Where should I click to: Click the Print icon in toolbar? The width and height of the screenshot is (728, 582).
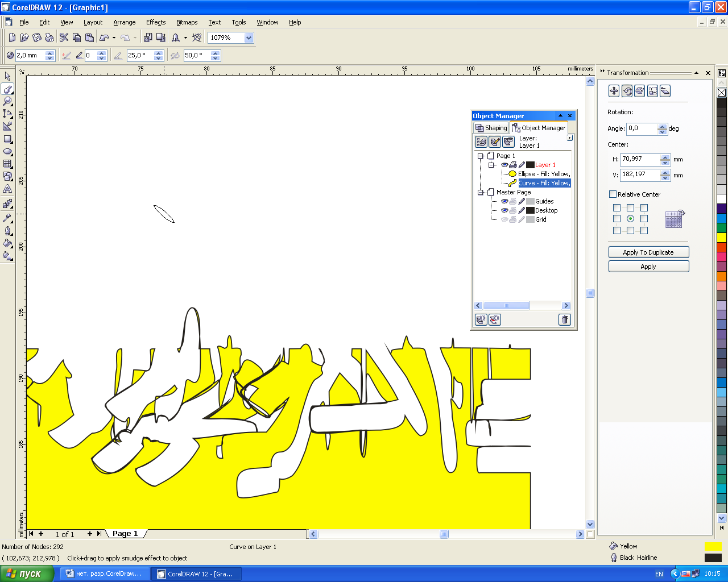pos(49,38)
